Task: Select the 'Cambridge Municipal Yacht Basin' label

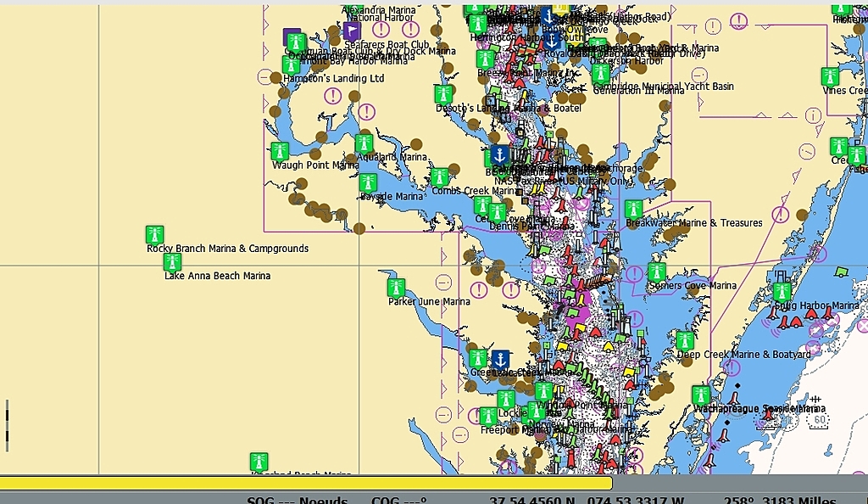Action: (663, 87)
